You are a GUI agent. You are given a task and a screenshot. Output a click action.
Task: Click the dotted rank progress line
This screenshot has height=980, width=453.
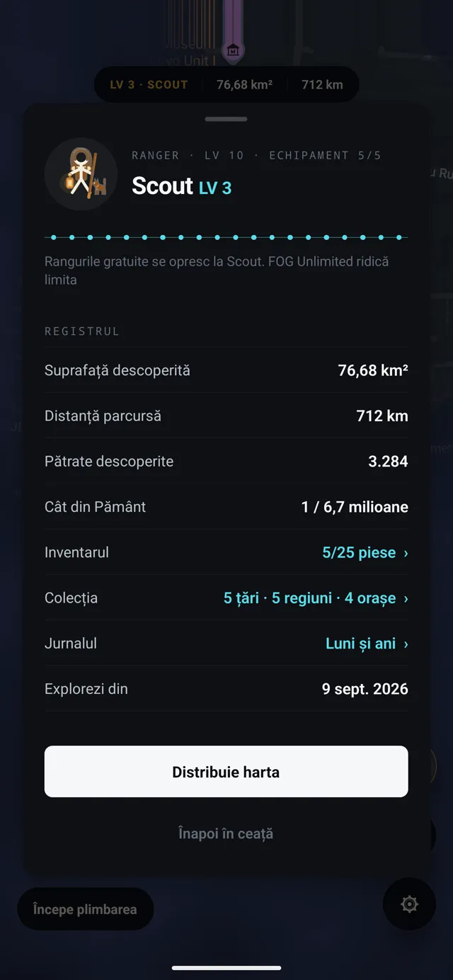pos(226,237)
